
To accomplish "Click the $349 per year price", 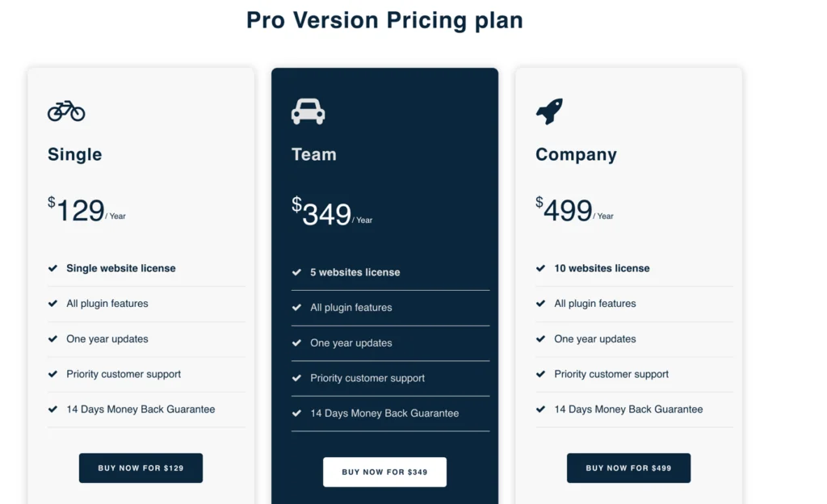I will click(332, 213).
